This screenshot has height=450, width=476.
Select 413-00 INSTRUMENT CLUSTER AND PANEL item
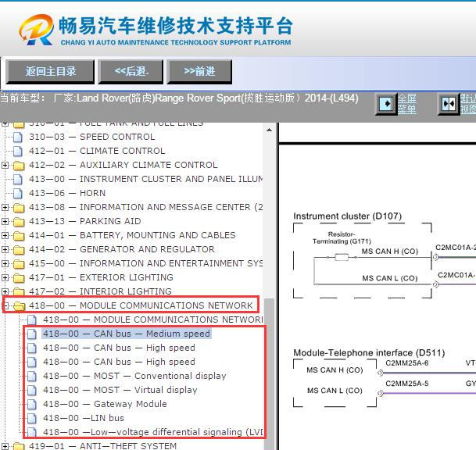point(145,179)
